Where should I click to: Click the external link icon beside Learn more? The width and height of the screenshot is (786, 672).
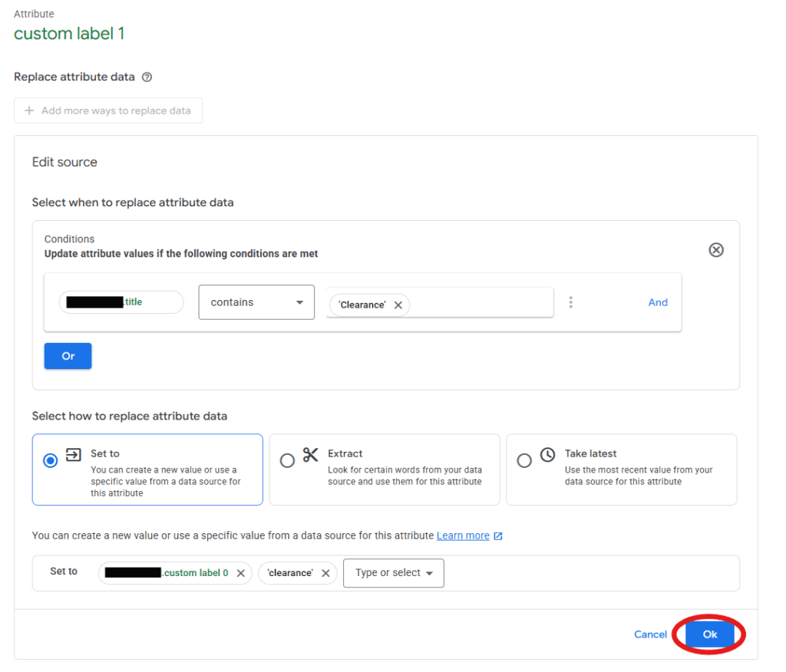pyautogui.click(x=498, y=536)
